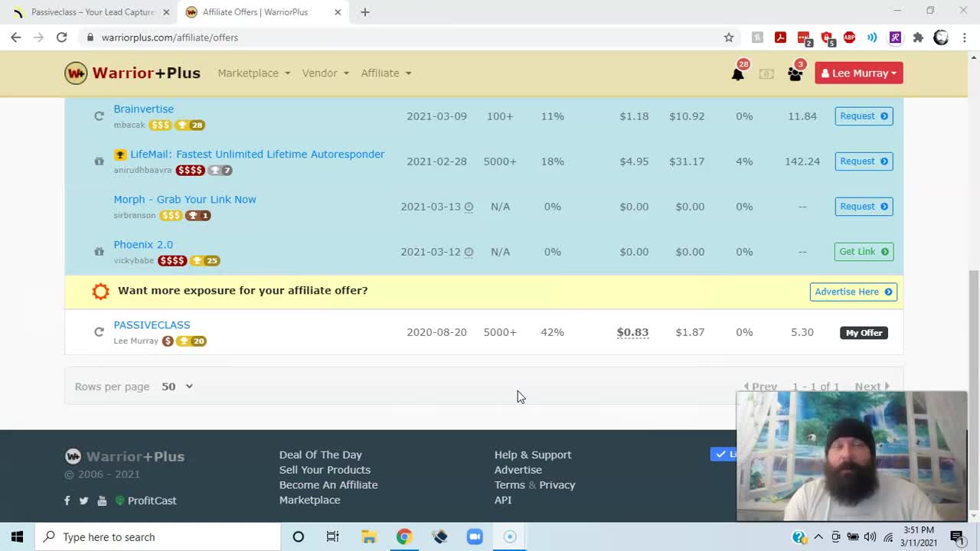Open the ProfitCast footer link
This screenshot has height=551, width=980.
point(145,500)
